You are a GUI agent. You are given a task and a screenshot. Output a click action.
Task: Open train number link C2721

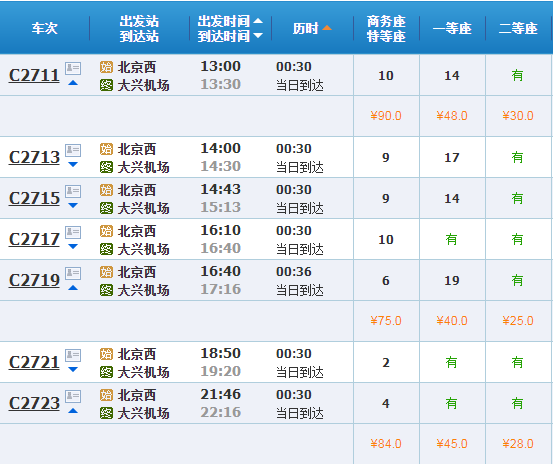[34, 362]
